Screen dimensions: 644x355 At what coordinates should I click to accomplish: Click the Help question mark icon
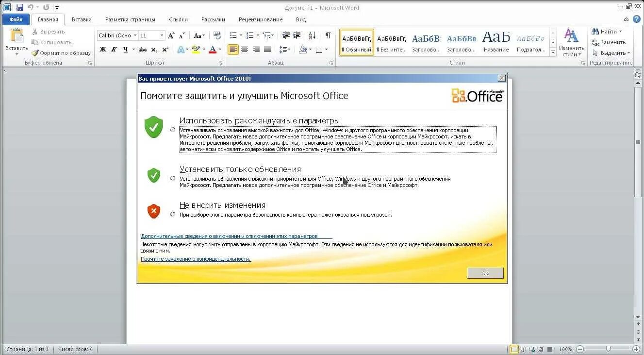coord(636,19)
